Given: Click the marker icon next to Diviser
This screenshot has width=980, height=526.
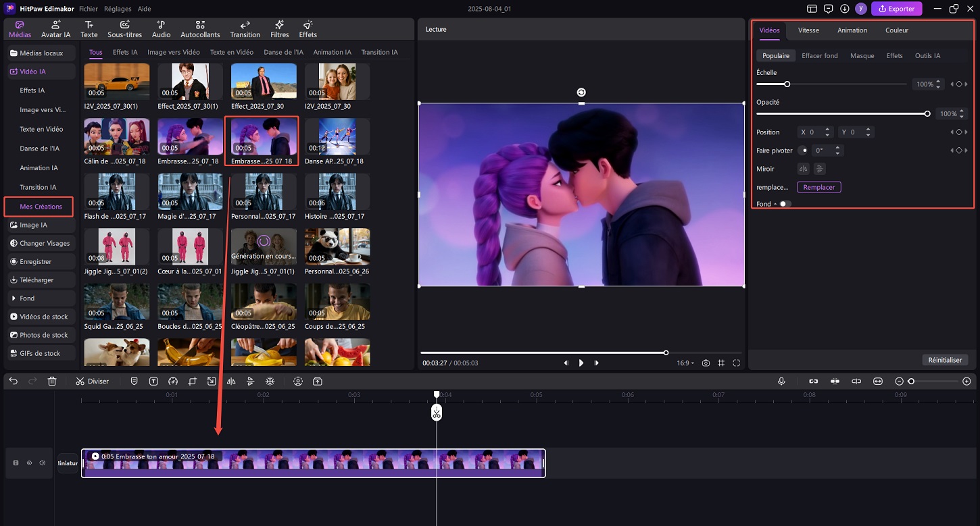Looking at the screenshot, I should [x=134, y=382].
